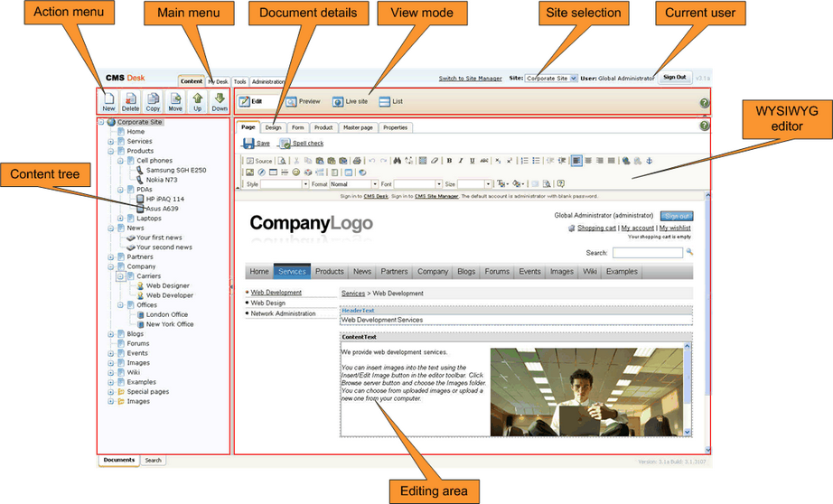The image size is (833, 504).
Task: Click the Find binoculars icon
Action: tap(398, 161)
